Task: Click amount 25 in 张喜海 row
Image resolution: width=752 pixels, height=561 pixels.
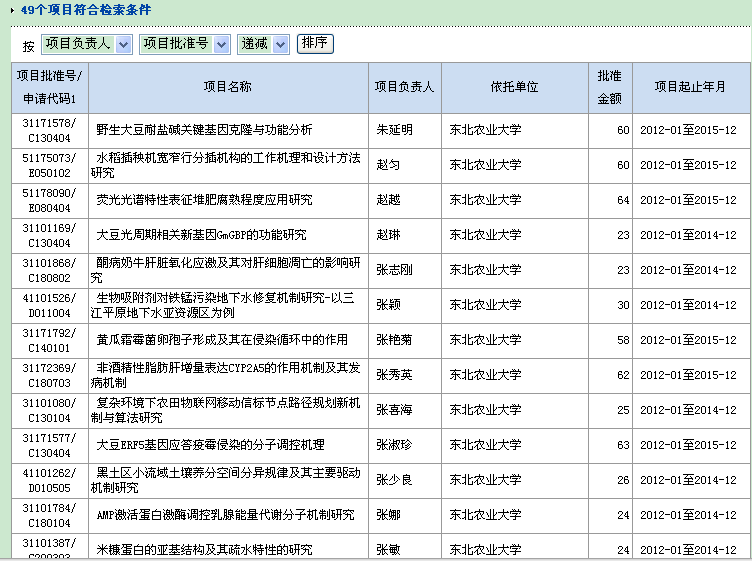Action: tap(623, 410)
